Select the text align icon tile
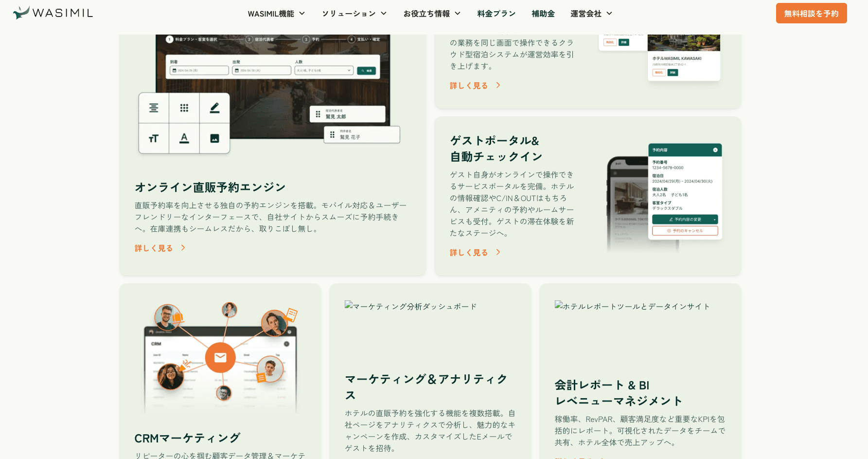 154,108
